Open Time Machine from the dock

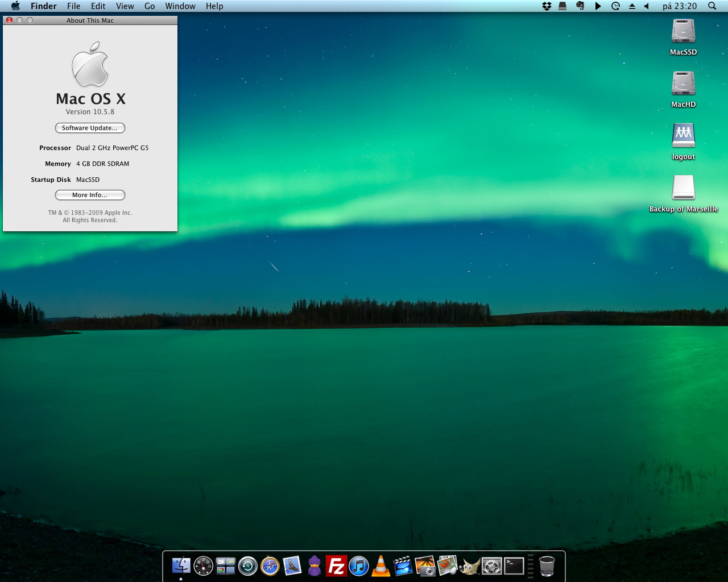(x=248, y=566)
